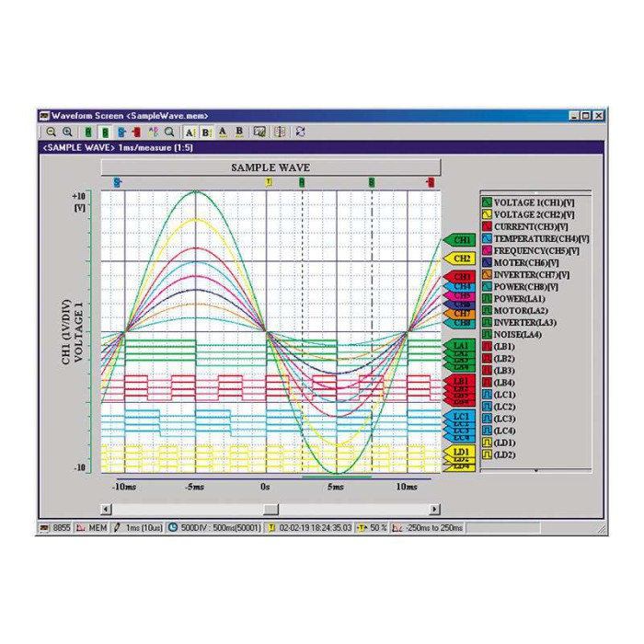Click the search magnifier toolbar icon

pyautogui.click(x=169, y=132)
